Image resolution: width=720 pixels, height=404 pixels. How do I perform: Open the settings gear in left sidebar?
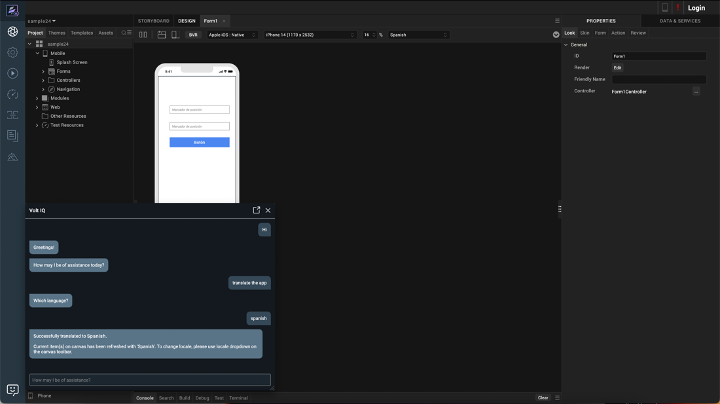(12, 52)
